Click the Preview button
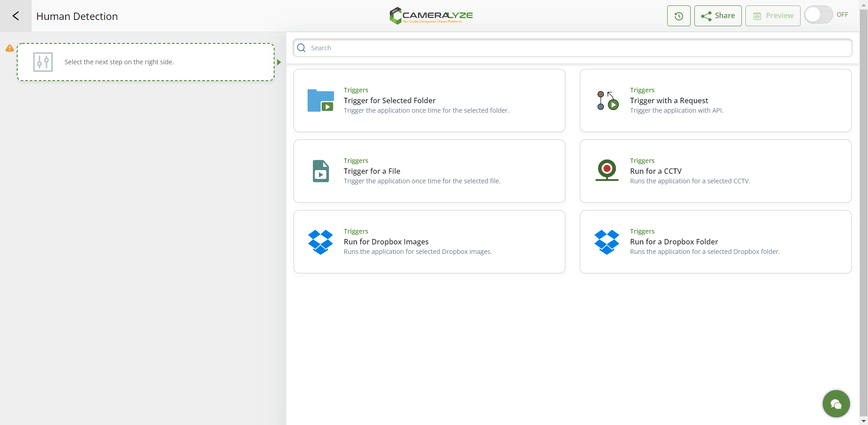This screenshot has height=425, width=868. 773,16
